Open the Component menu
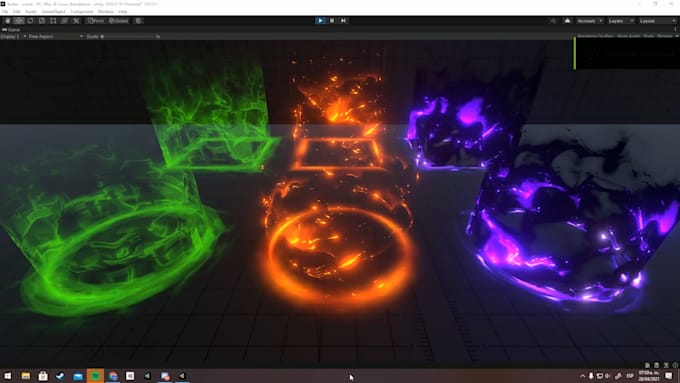The width and height of the screenshot is (680, 383). [x=82, y=12]
